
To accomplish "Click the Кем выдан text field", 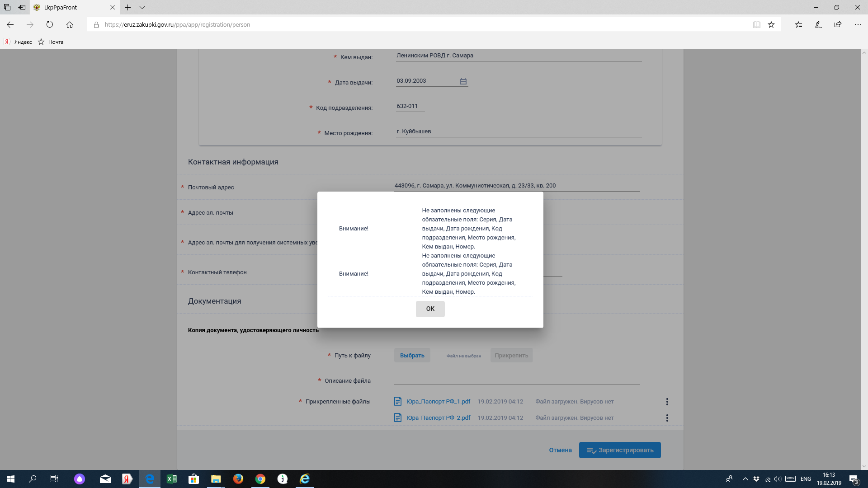I will (x=519, y=56).
